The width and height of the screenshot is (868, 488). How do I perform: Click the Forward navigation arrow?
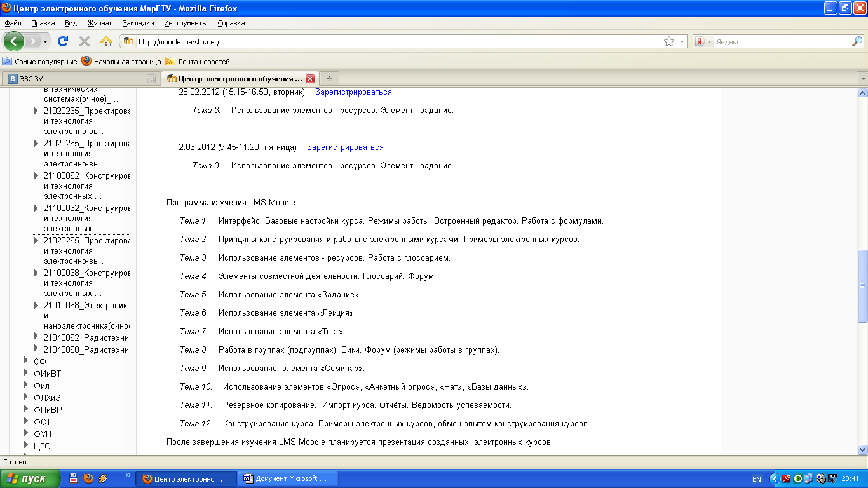34,41
